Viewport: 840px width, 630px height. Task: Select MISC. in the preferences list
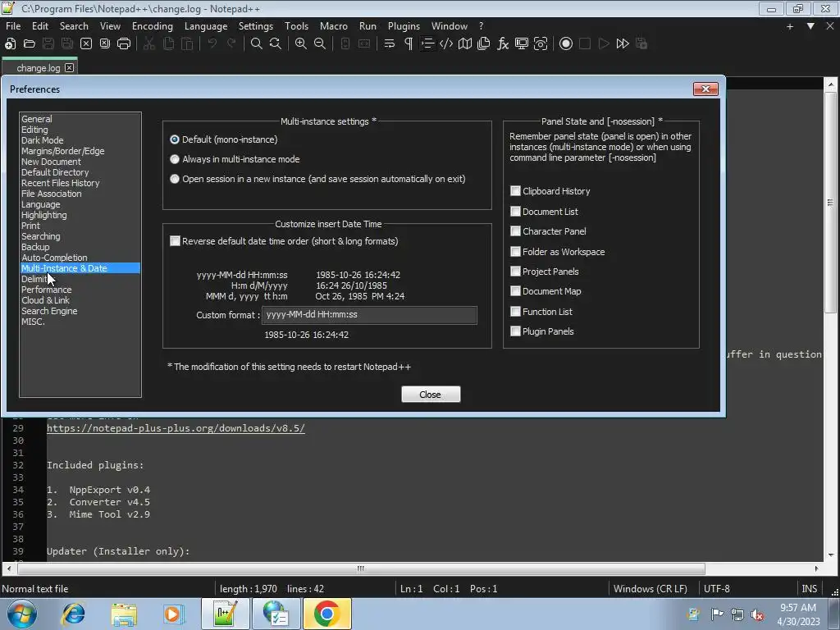[33, 322]
